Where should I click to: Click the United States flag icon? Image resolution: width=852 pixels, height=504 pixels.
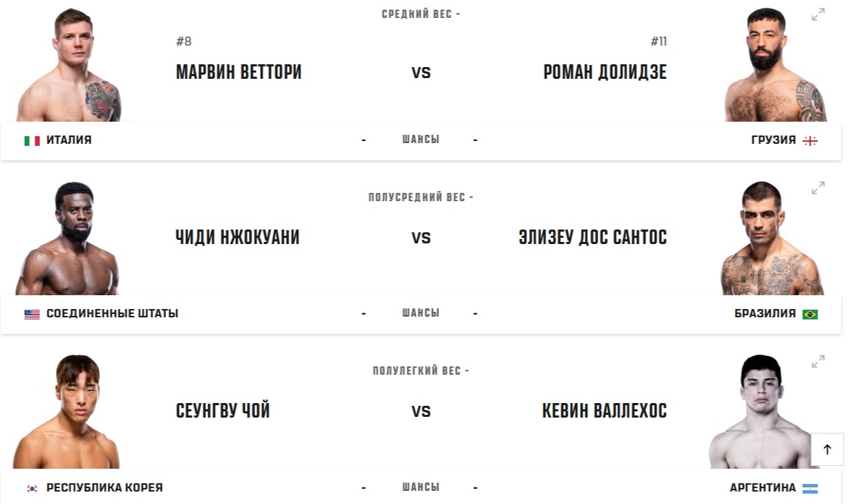pyautogui.click(x=32, y=314)
